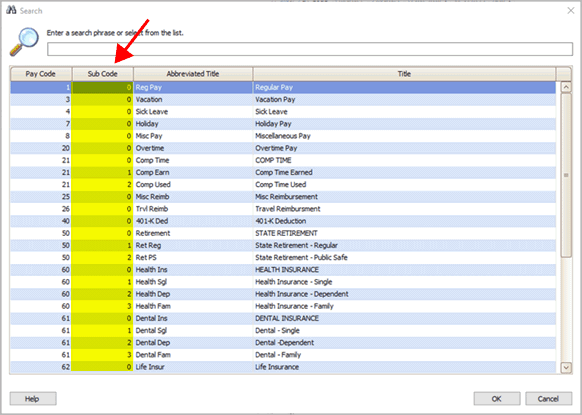This screenshot has height=415, width=582.
Task: Click the Title column header
Action: [x=404, y=73]
